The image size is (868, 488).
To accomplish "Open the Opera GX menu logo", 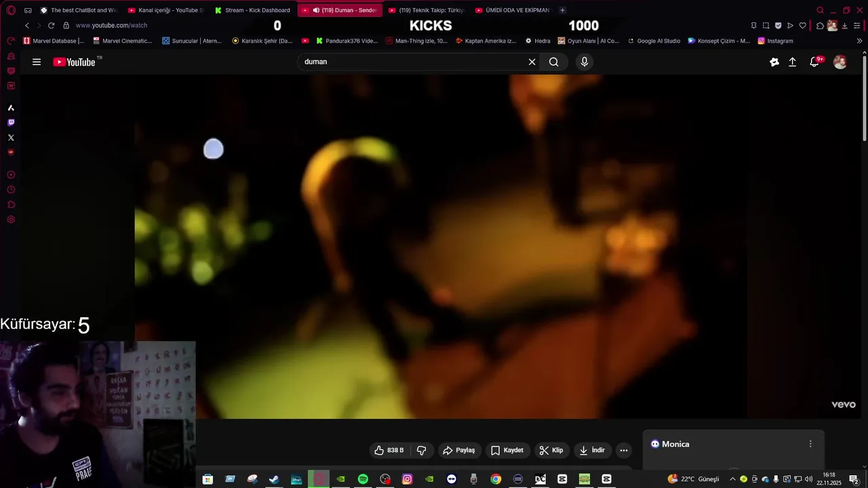I will 11,10.
